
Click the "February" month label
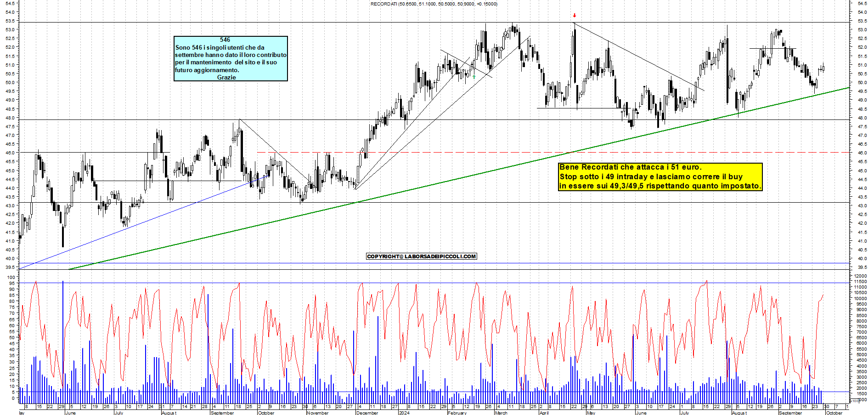tap(457, 413)
